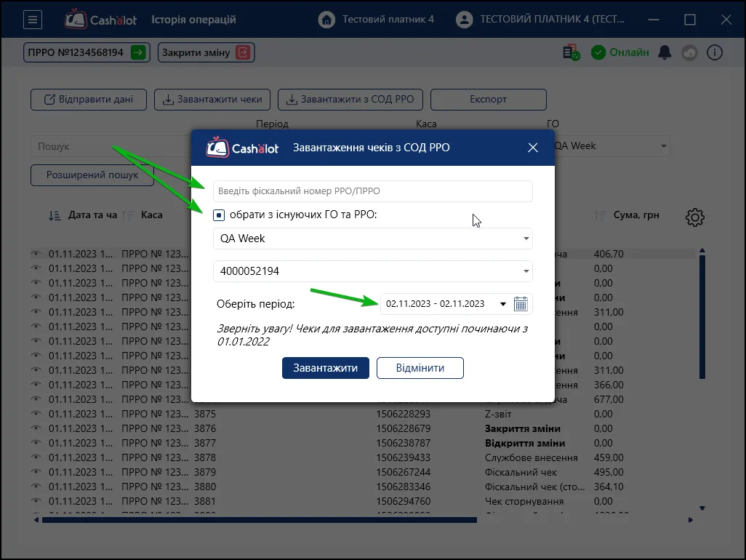Click the amount 495,00 cell

tap(609, 473)
